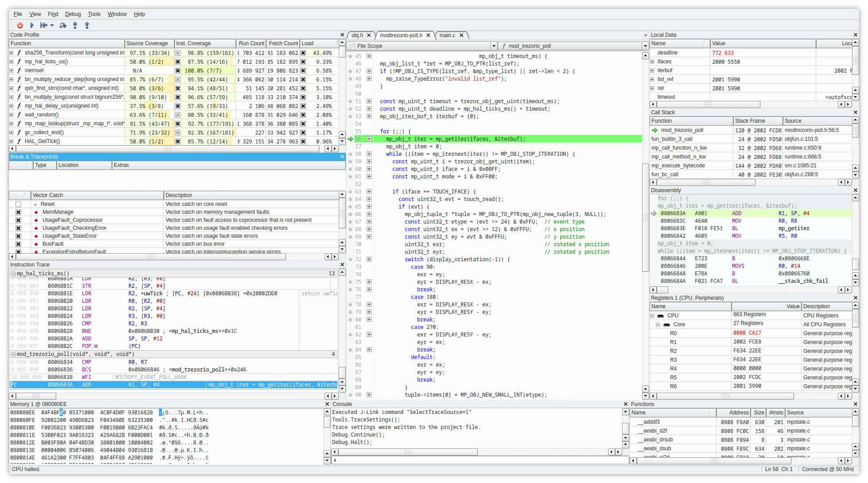Sort by the Run Count column header

[251, 43]
